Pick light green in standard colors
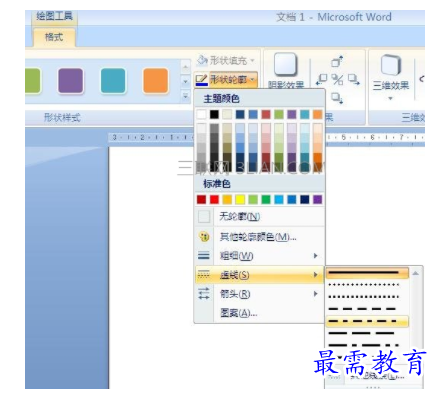435x394 pixels. [x=253, y=199]
